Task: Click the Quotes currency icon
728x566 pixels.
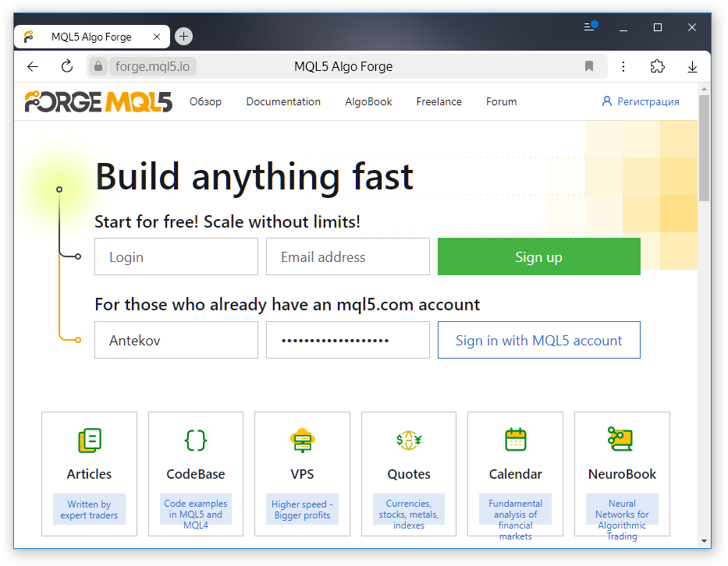Action: coord(409,440)
